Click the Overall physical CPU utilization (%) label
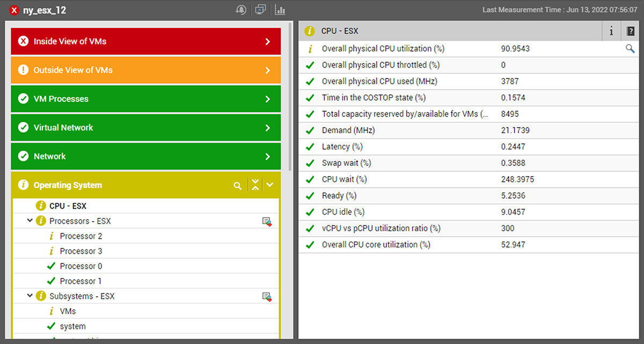Image resolution: width=644 pixels, height=344 pixels. click(383, 49)
